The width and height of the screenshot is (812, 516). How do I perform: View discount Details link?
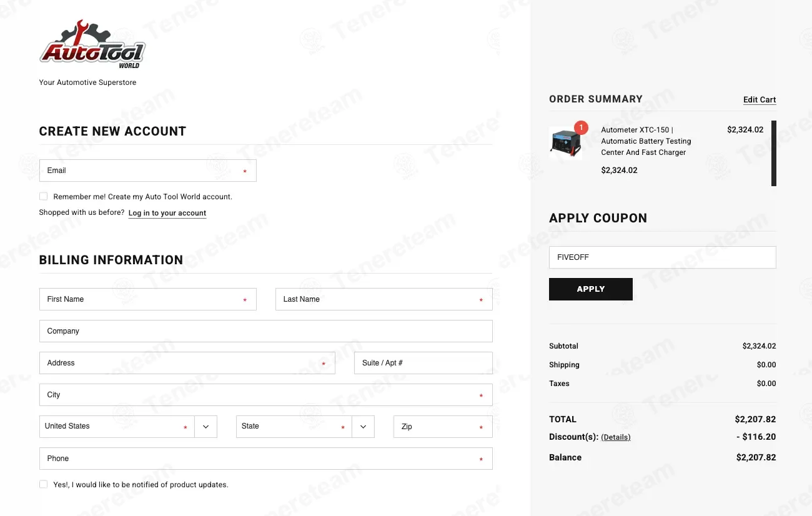[x=615, y=437]
